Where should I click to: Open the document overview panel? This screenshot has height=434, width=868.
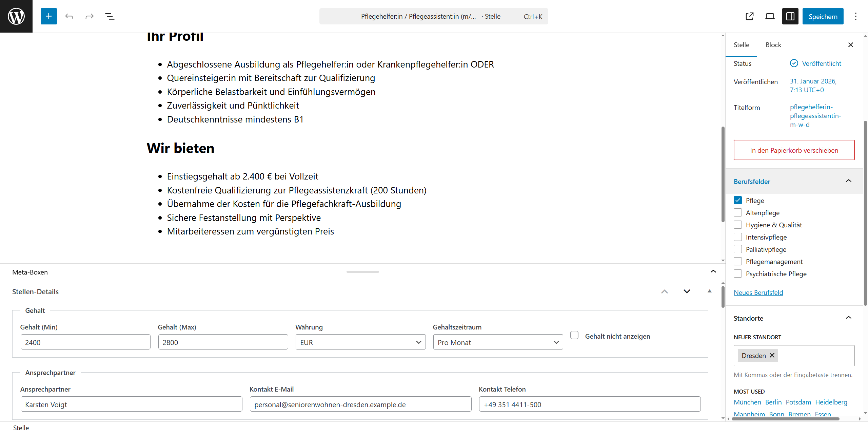click(110, 16)
